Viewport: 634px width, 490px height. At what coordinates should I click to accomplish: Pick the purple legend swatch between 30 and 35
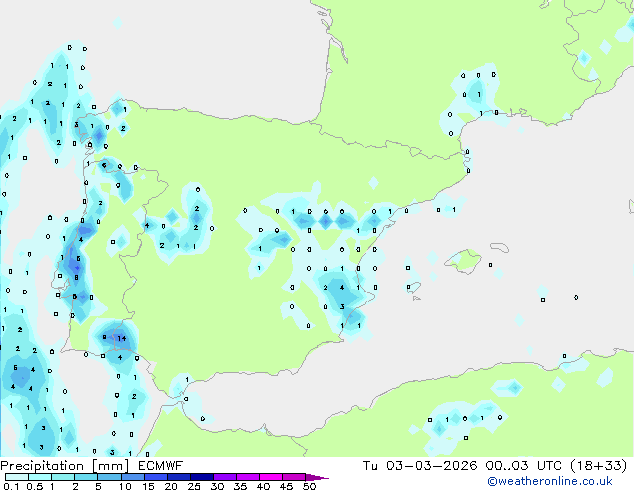[225, 477]
